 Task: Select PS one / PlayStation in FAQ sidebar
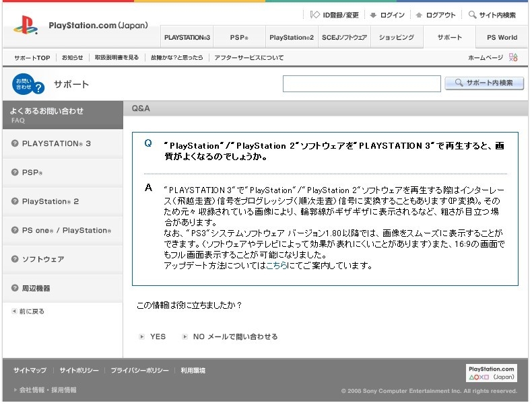(x=63, y=230)
